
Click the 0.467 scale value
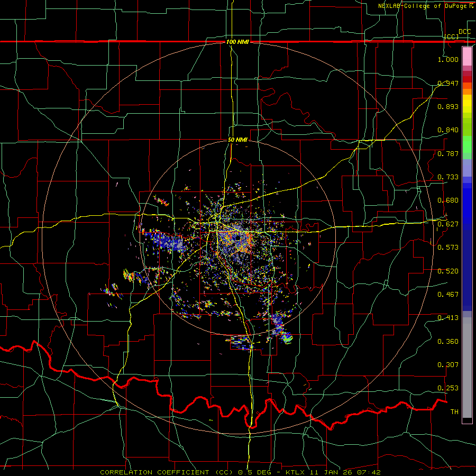pyautogui.click(x=448, y=295)
